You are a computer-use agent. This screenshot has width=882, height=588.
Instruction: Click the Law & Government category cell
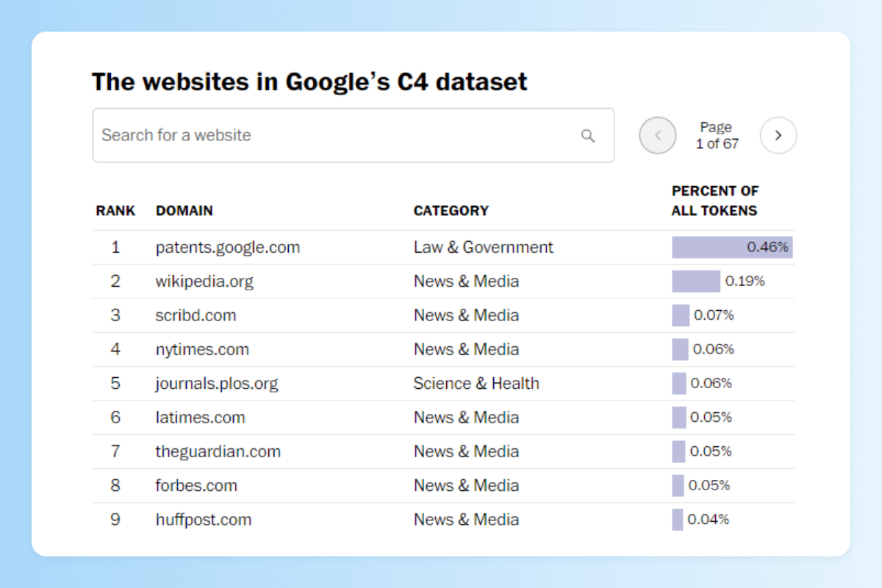pos(483,248)
